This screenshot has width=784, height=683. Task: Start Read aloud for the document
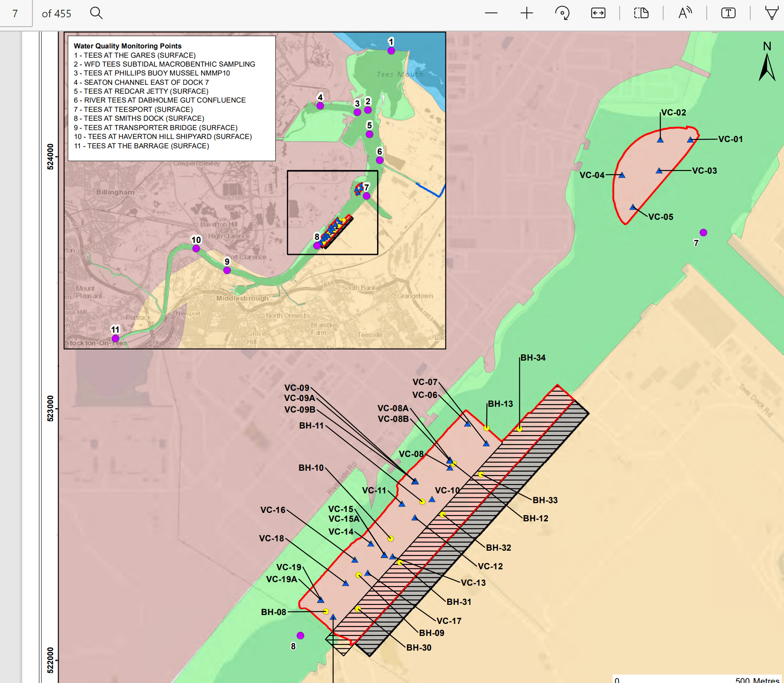pos(685,13)
